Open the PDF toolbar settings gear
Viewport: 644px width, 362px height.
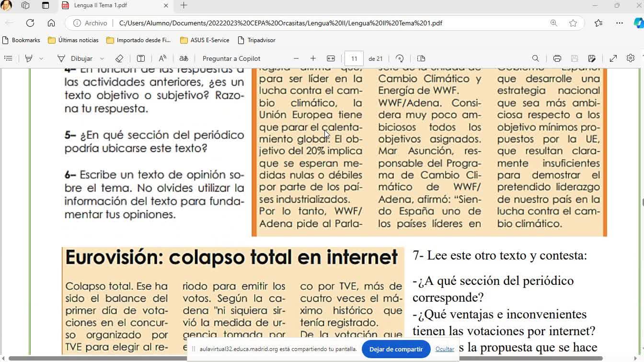pyautogui.click(x=631, y=58)
